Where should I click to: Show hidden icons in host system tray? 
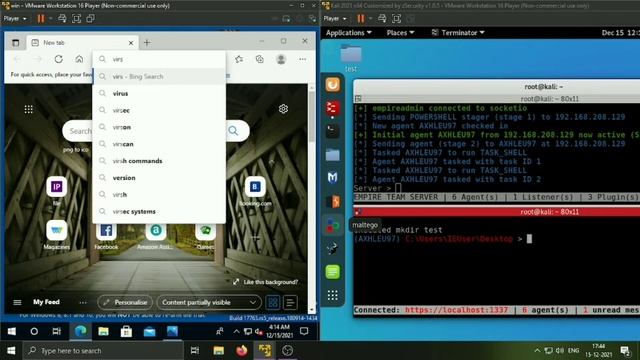click(x=537, y=351)
